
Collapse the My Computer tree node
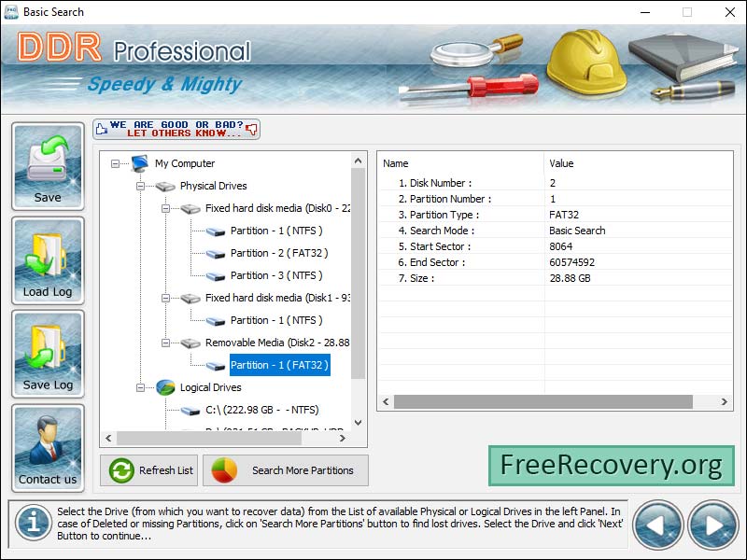(x=114, y=163)
